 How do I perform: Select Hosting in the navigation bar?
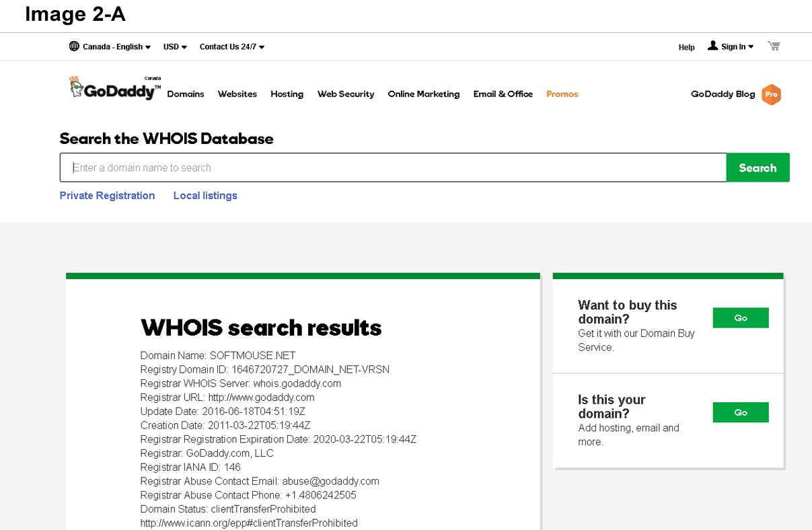point(287,94)
